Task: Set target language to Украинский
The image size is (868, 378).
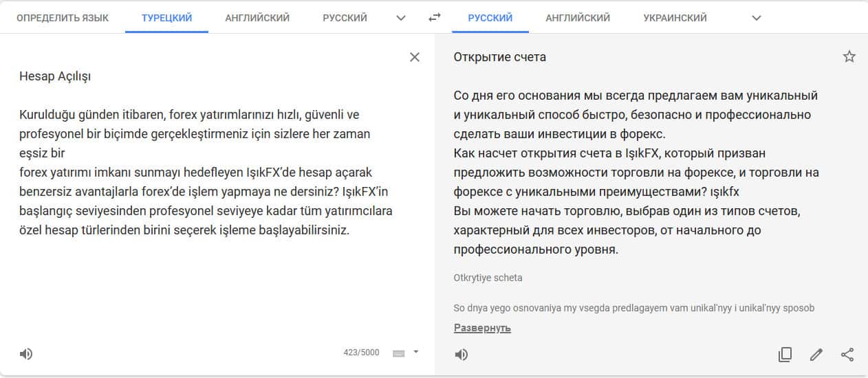Action: [675, 18]
